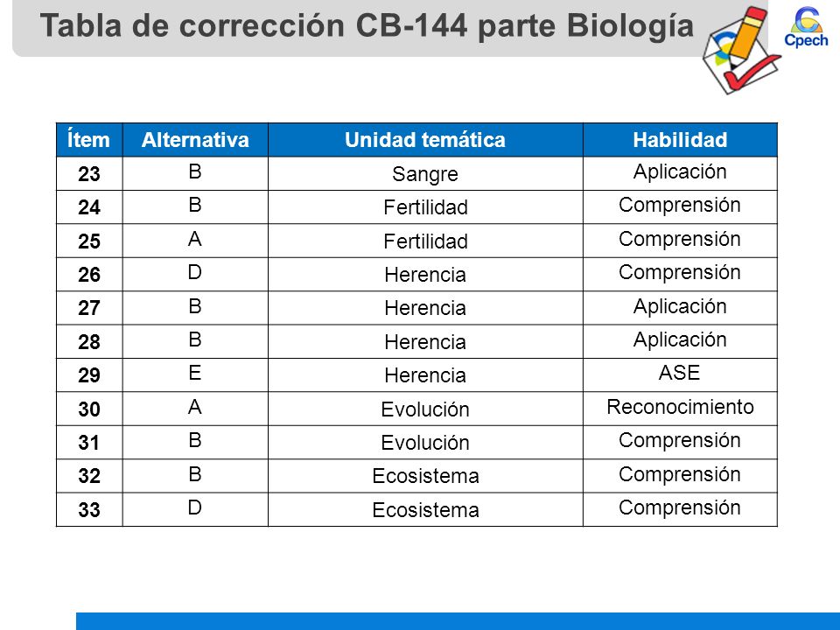Click alternative A in row 25
Viewport: 840px width, 630px height.
(x=195, y=241)
